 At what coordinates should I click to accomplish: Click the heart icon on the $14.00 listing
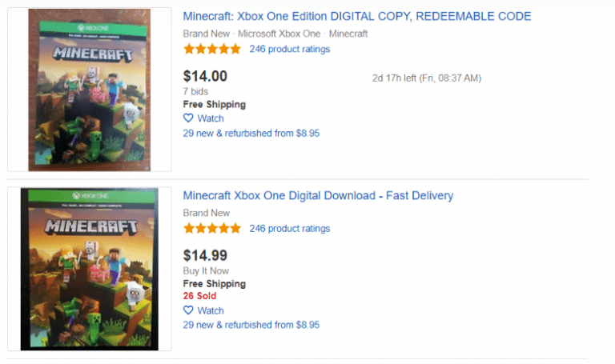[188, 118]
